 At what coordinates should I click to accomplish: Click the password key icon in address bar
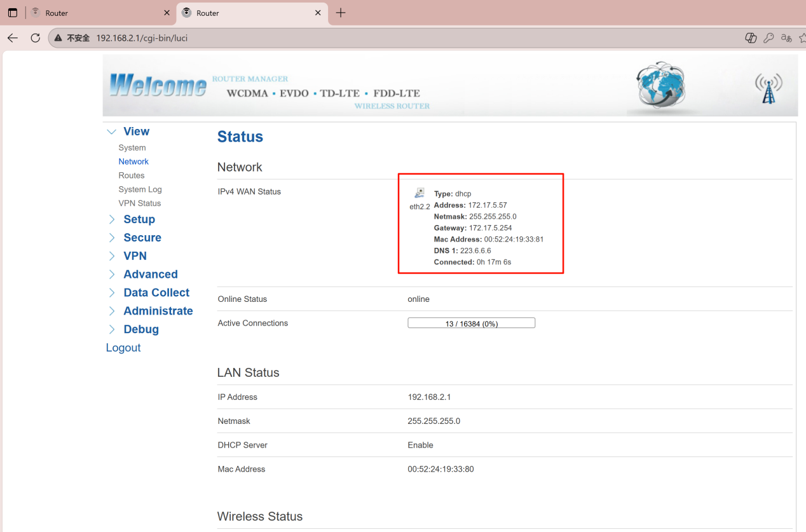point(768,38)
